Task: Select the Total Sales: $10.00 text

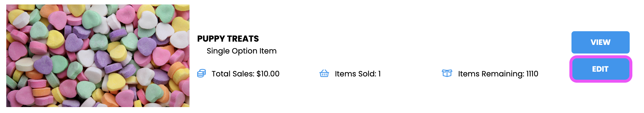Action: (246, 74)
